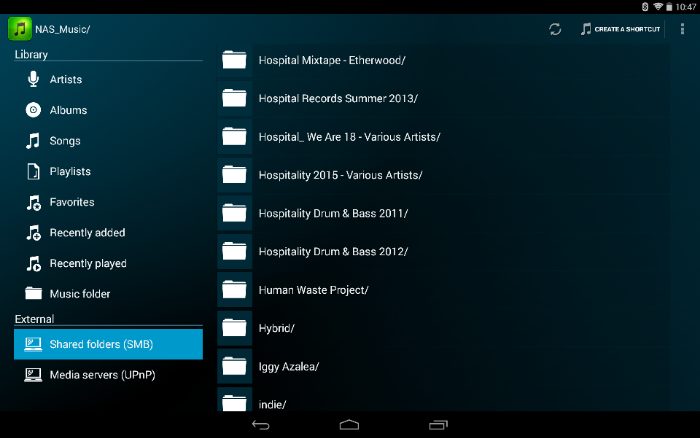This screenshot has width=700, height=438.
Task: Tap the Wi-Fi status bar icon
Action: pyautogui.click(x=658, y=6)
